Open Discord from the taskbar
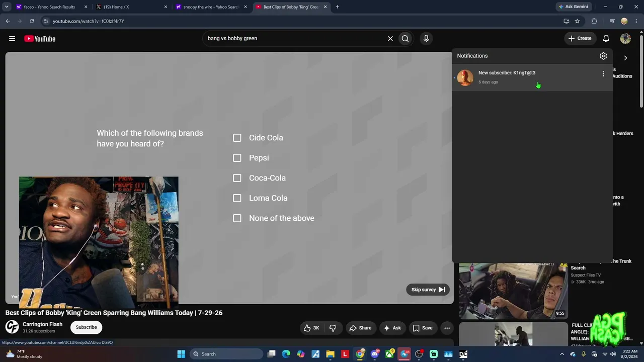This screenshot has width=644, height=362. point(375,354)
